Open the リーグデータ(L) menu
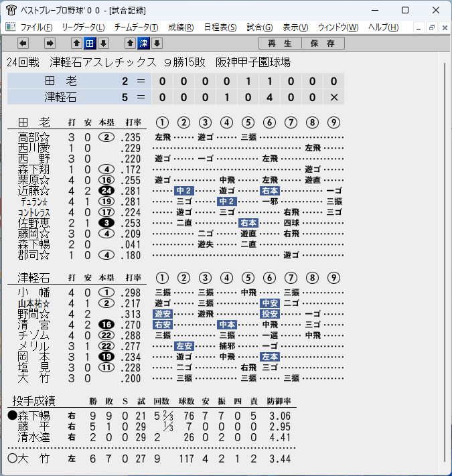 84,27
